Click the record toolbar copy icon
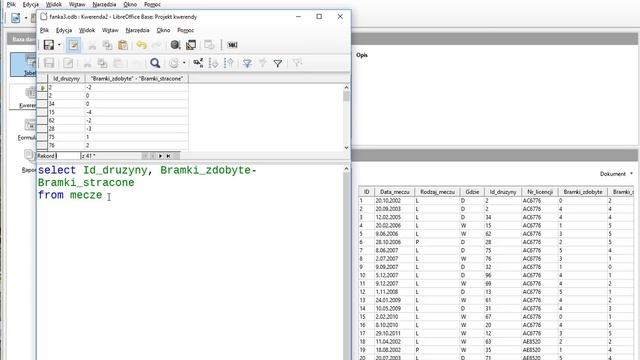Screen dimensions: 640x360 102,63
